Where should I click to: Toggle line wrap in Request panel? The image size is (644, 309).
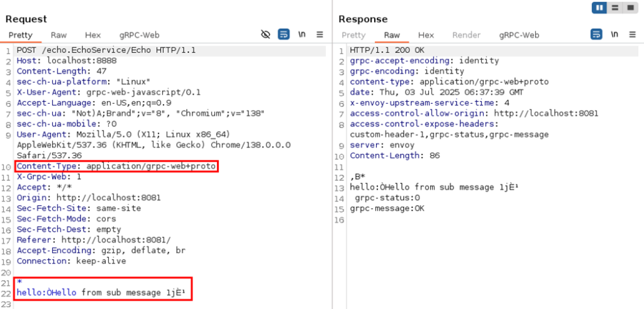click(284, 35)
